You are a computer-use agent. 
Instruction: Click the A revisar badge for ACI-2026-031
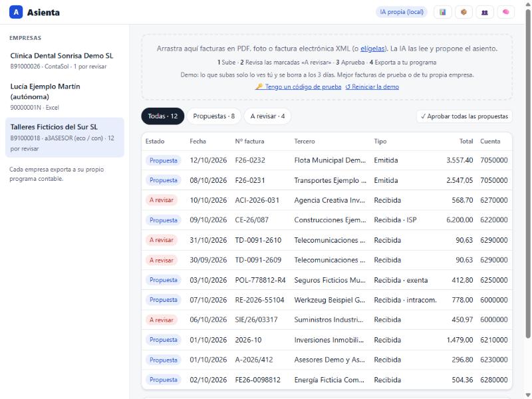(162, 200)
